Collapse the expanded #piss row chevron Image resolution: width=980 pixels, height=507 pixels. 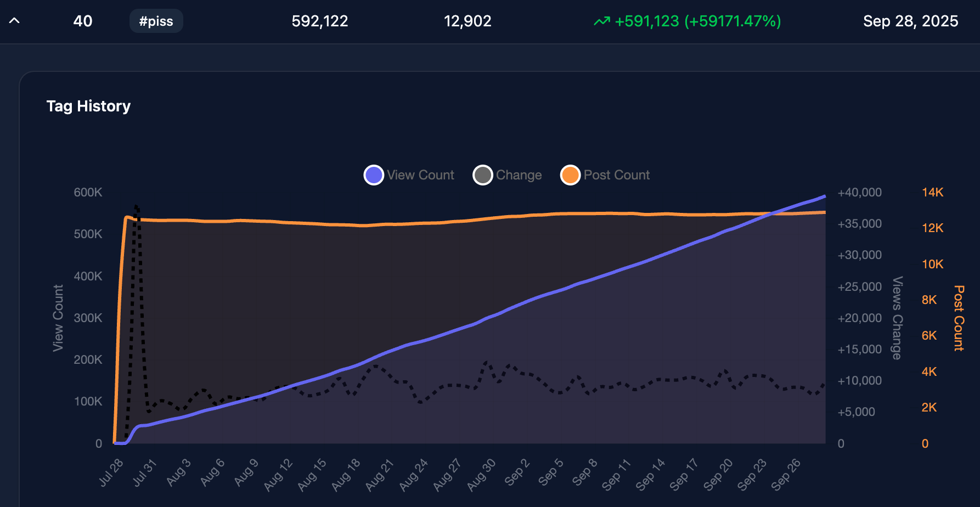[x=15, y=21]
